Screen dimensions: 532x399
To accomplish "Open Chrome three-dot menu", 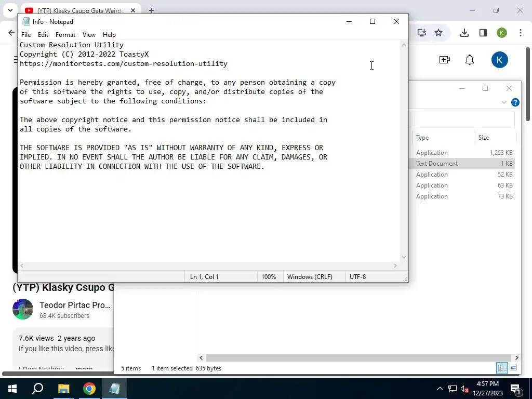I will pos(520,33).
